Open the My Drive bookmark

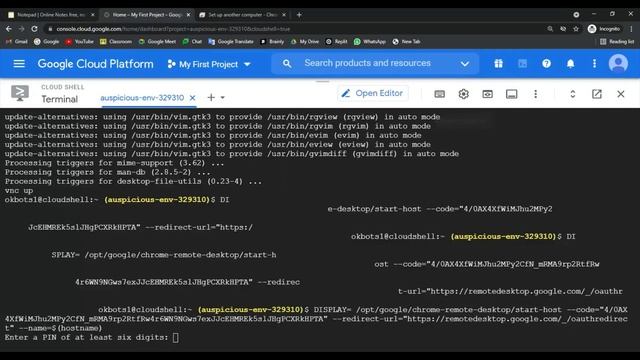(304, 42)
